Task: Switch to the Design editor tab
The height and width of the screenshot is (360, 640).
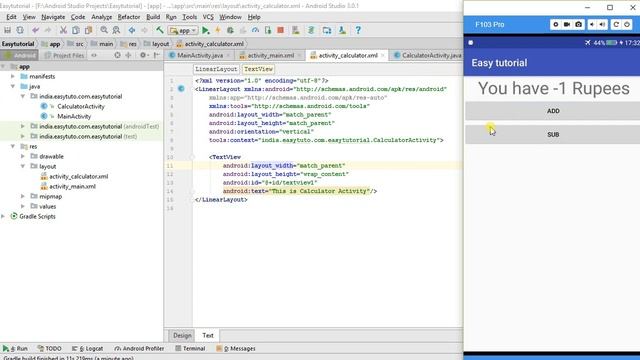Action: pyautogui.click(x=182, y=336)
